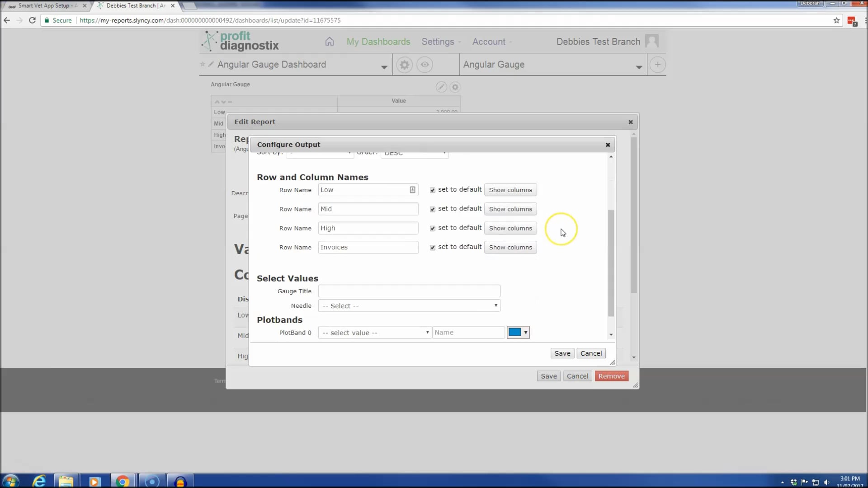Expand the Angular Gauge Dashboard dropdown
Viewport: 868px width, 488px height.
(384, 67)
